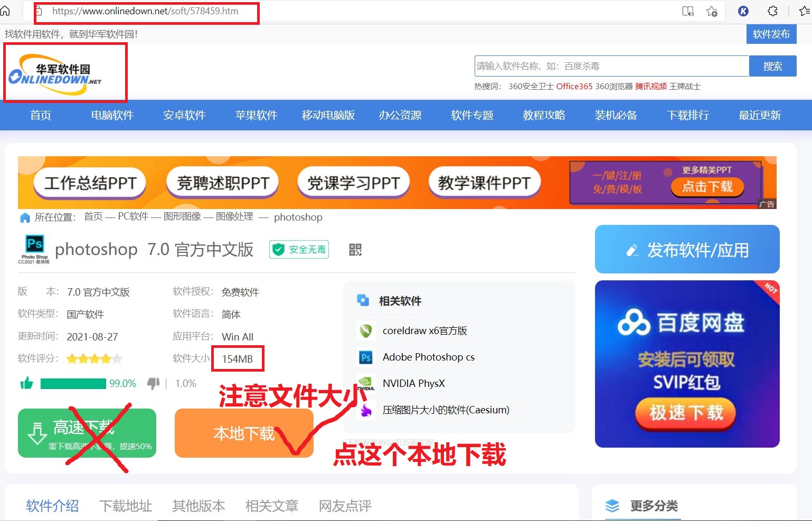Click the Office365 hot search link
812x521 pixels.
tap(574, 86)
